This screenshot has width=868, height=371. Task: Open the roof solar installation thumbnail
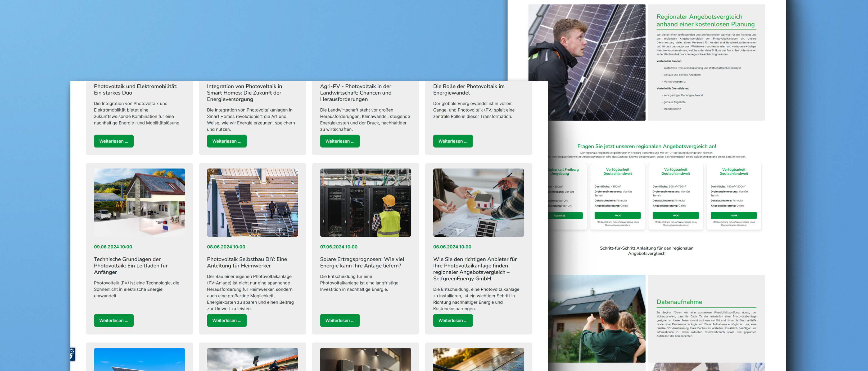point(252,202)
